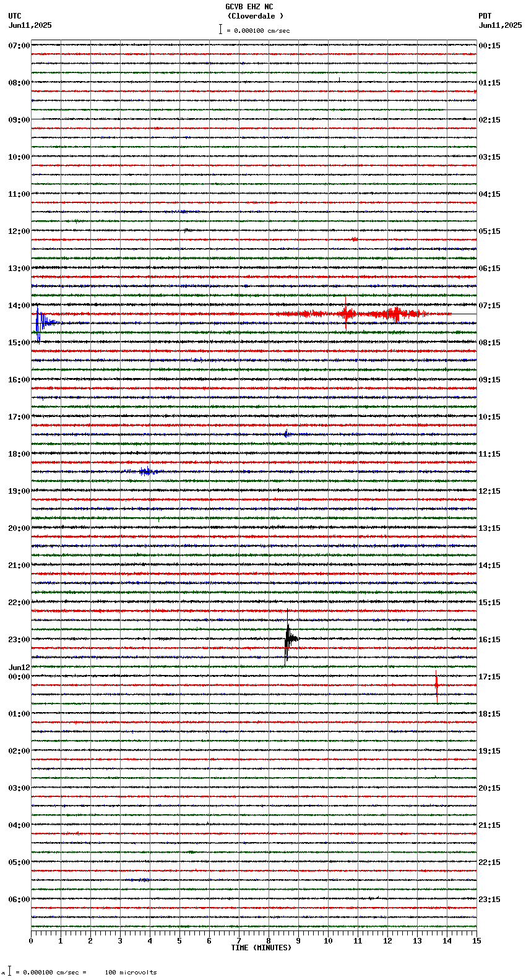
Task: Click the 07:15 PDT time label
Action: (x=489, y=306)
